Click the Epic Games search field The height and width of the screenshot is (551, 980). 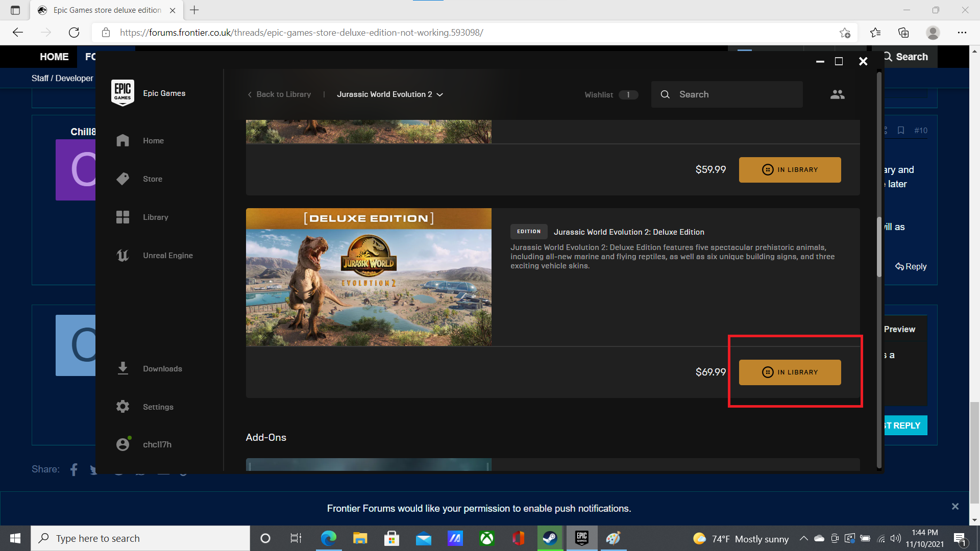[x=726, y=94]
